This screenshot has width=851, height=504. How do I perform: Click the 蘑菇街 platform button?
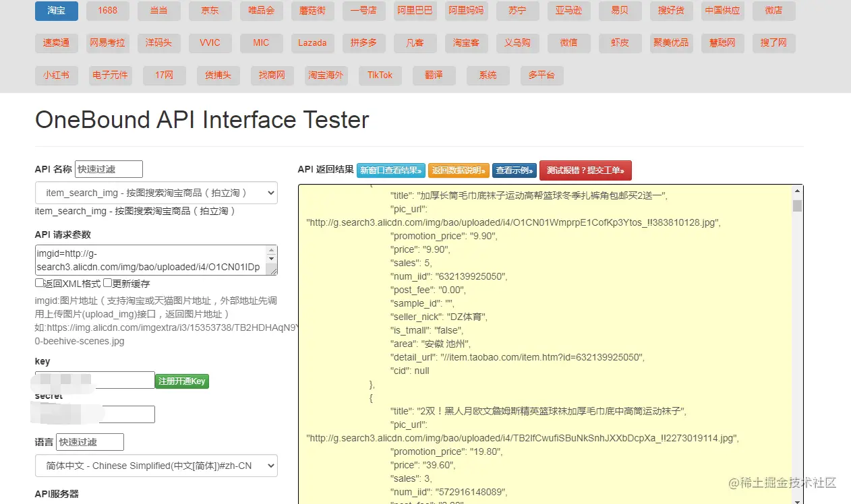(x=313, y=11)
